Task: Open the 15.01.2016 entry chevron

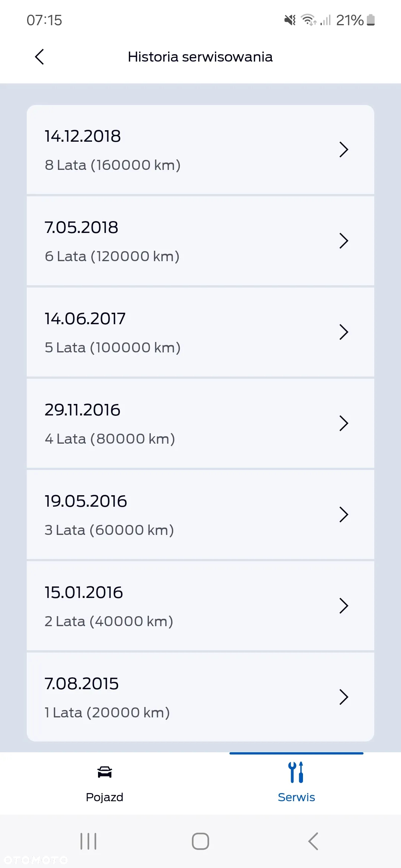Action: 344,606
